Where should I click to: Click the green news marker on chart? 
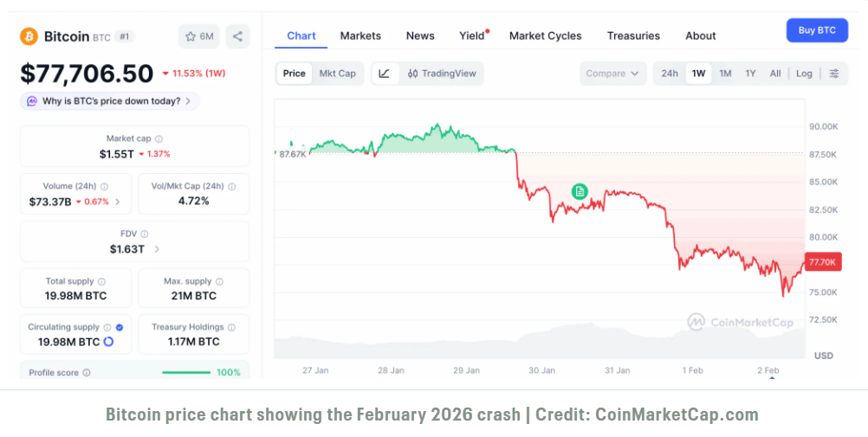click(x=580, y=191)
